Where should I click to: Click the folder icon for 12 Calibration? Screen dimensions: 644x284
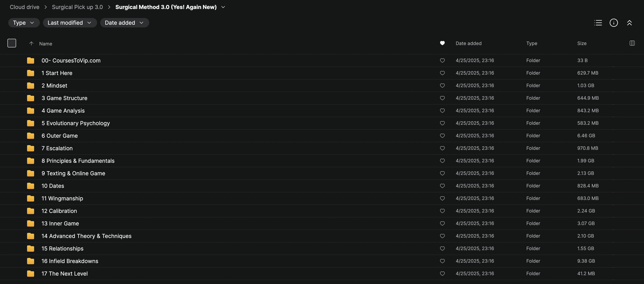click(x=31, y=211)
